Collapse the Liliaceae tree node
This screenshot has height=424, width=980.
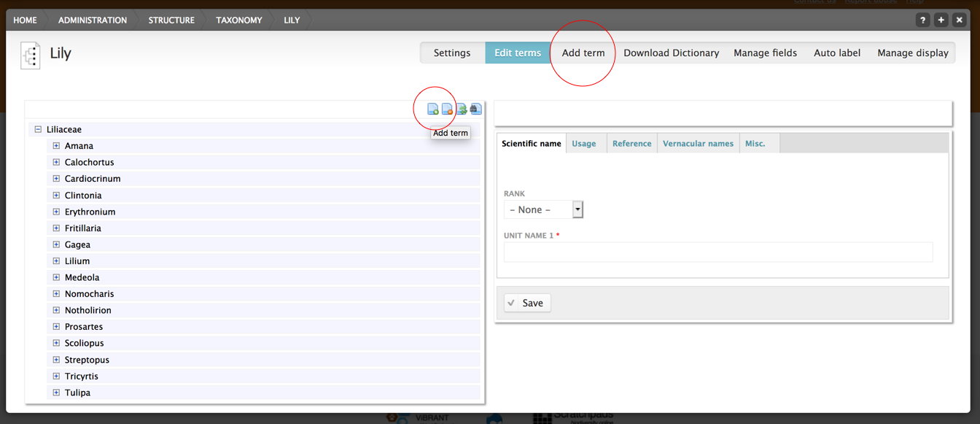[38, 129]
